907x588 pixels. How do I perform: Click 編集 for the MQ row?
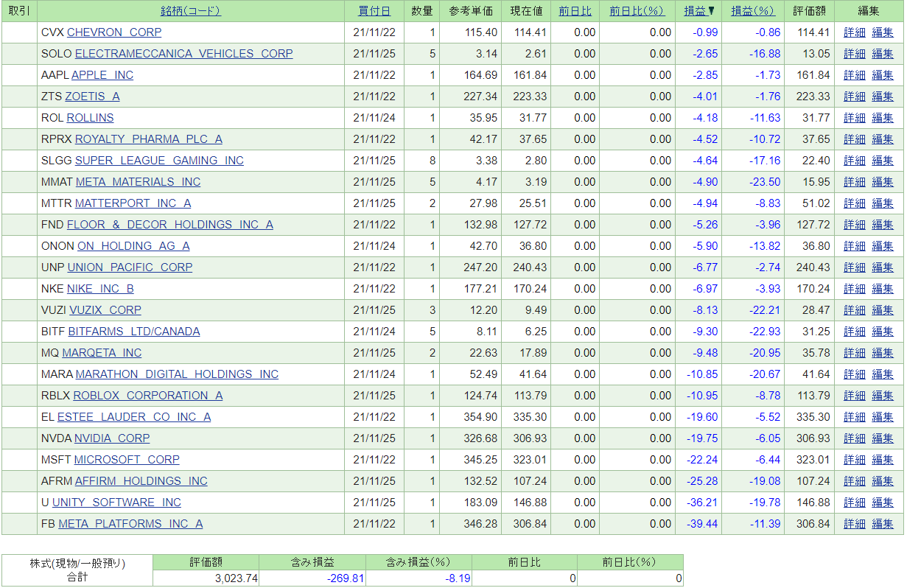[x=883, y=353]
